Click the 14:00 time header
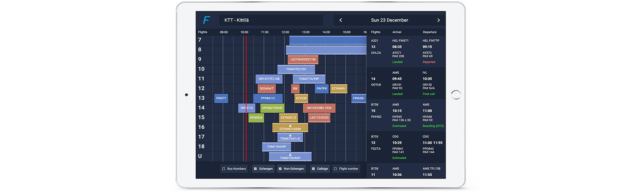Image resolution: width=644 pixels, height=191 pixels. coord(326,32)
